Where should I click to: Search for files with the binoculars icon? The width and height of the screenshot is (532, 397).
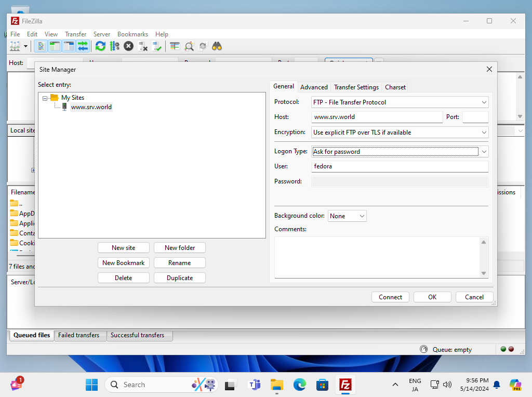tap(217, 46)
